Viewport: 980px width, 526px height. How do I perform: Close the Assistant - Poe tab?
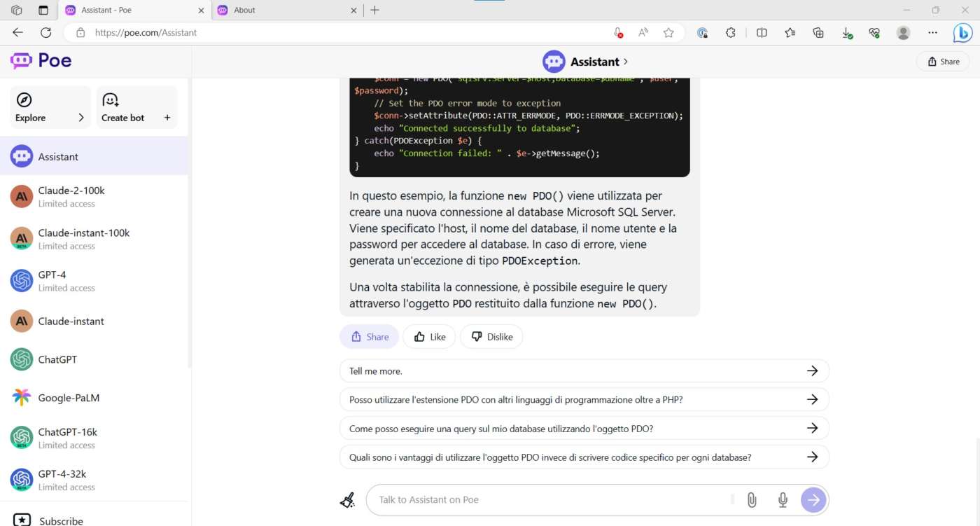point(202,10)
